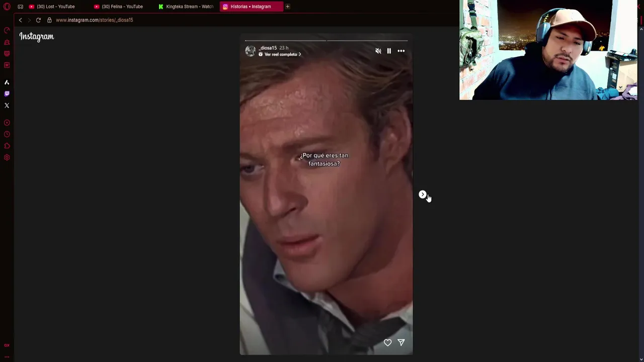This screenshot has width=644, height=362.
Task: Click the "23 h" story timestamp
Action: point(284,48)
